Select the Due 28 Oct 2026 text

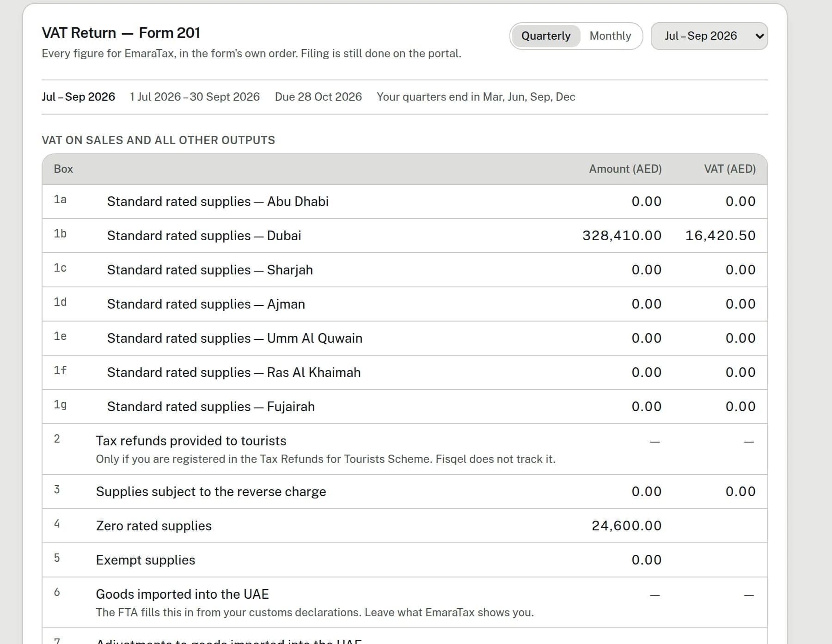[318, 97]
